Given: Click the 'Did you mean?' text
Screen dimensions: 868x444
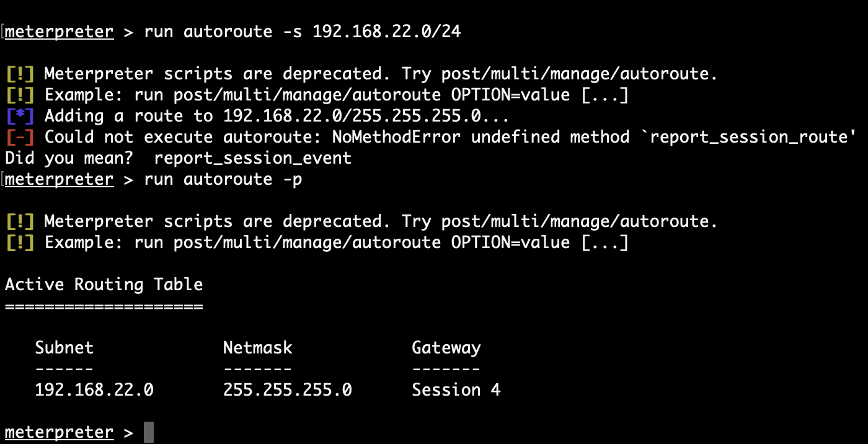Looking at the screenshot, I should coord(69,158).
